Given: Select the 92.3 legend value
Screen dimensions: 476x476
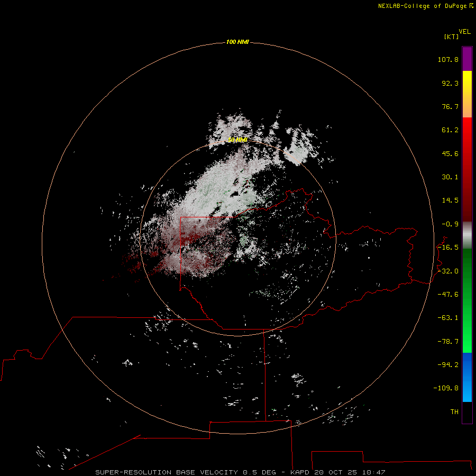Looking at the screenshot, I should tap(450, 83).
